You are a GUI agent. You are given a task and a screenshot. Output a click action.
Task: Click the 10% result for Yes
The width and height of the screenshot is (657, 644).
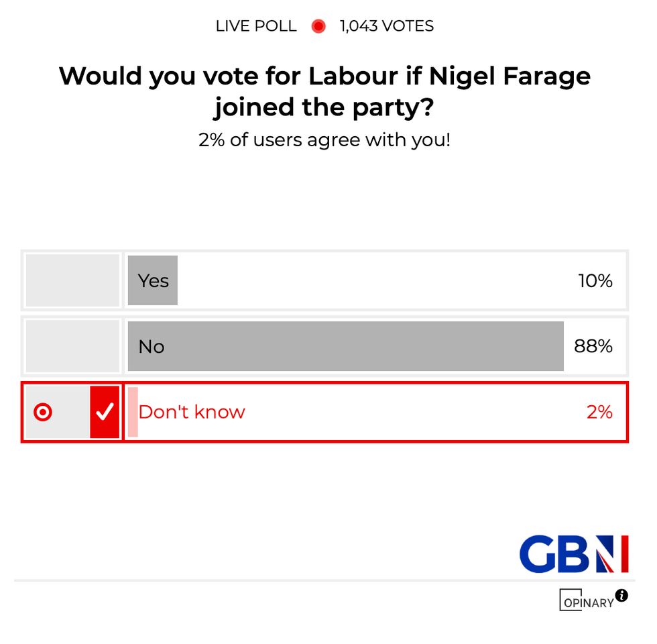595,280
